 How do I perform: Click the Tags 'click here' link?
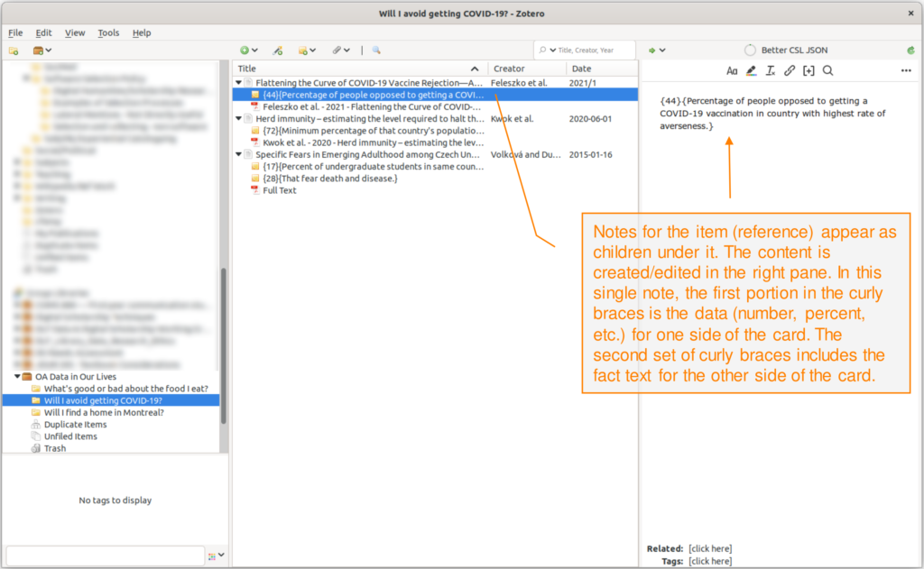point(709,561)
